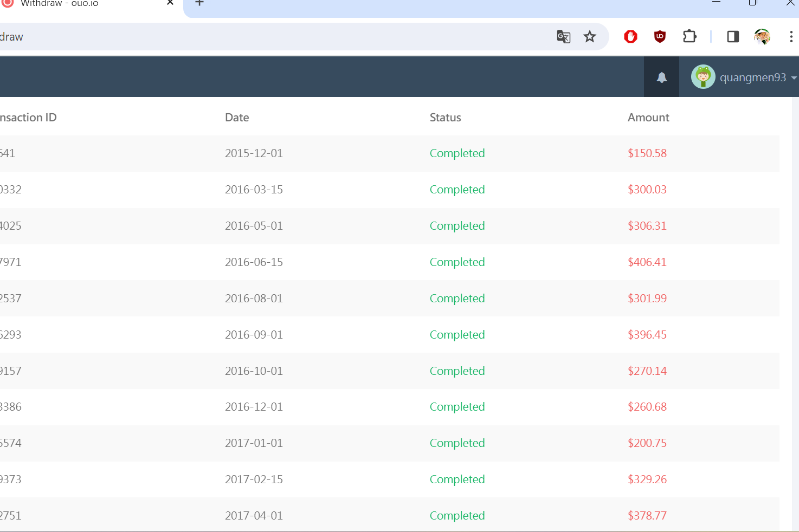Open the notifications bell
This screenshot has width=799, height=532.
click(661, 77)
